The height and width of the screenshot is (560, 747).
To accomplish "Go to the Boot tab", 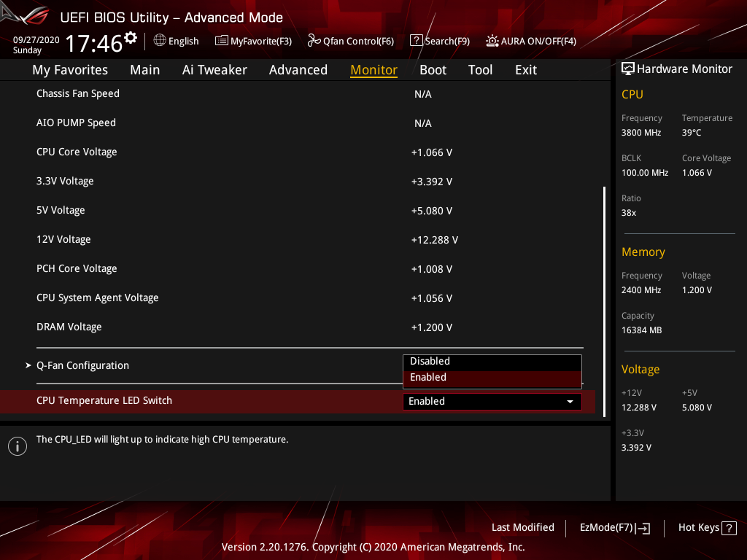I will pyautogui.click(x=433, y=70).
